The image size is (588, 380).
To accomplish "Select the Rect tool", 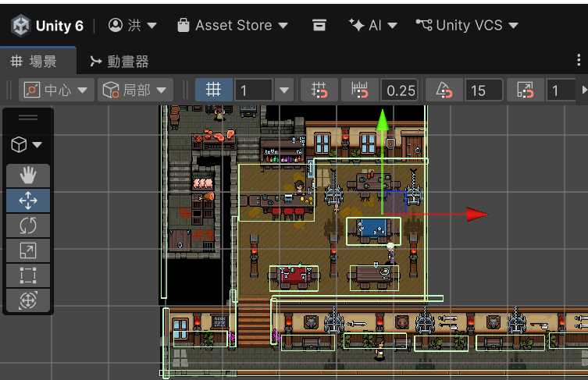I will coord(28,275).
